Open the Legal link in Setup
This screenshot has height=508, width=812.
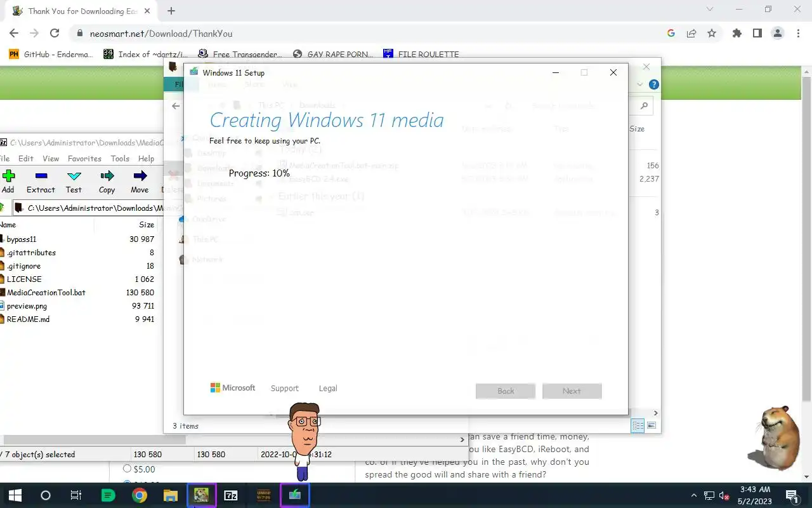click(x=328, y=388)
